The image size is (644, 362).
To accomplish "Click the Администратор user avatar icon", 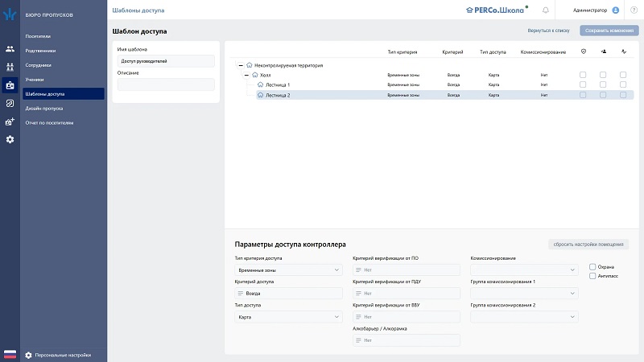I will pyautogui.click(x=616, y=10).
